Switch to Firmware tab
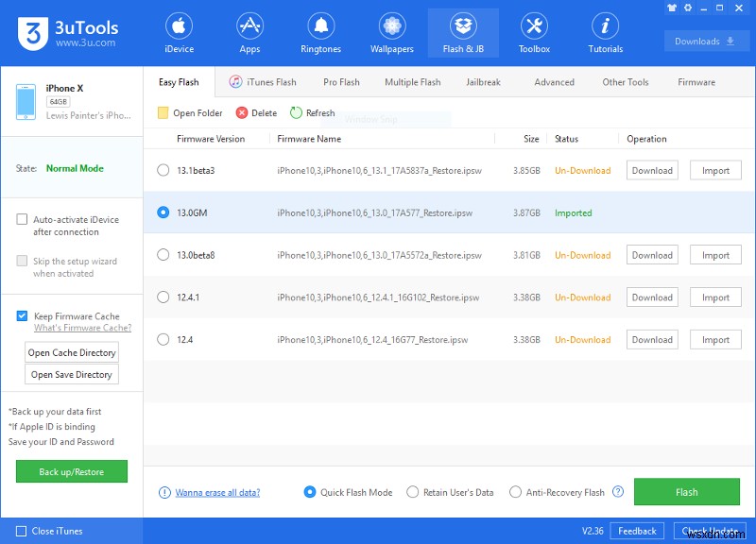756x544 pixels. tap(696, 82)
